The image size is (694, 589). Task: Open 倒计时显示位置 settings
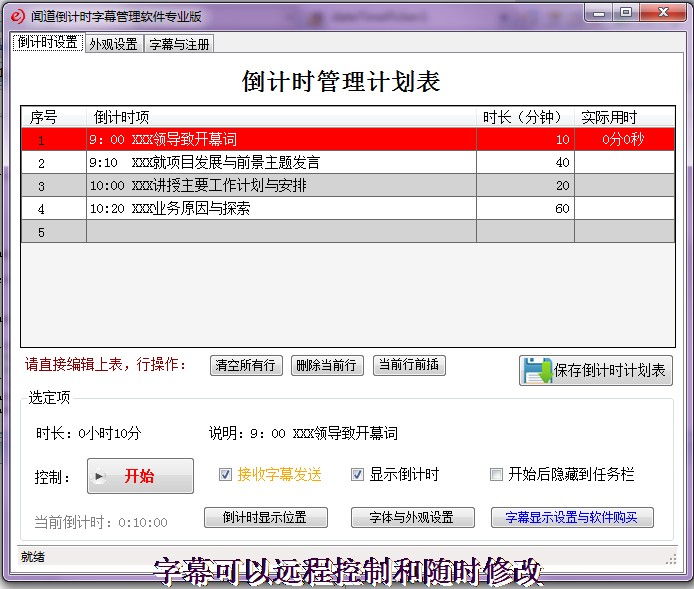[x=266, y=517]
